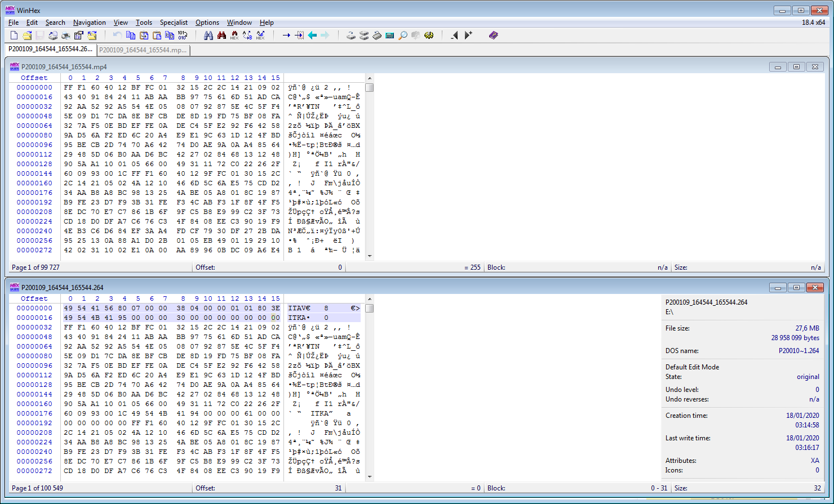This screenshot has height=504, width=834.
Task: Select offset row 00000176 in the .264 window
Action: pos(34,413)
